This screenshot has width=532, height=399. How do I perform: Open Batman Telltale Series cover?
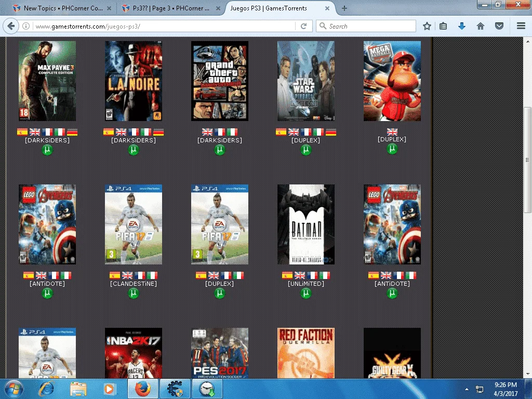(305, 224)
